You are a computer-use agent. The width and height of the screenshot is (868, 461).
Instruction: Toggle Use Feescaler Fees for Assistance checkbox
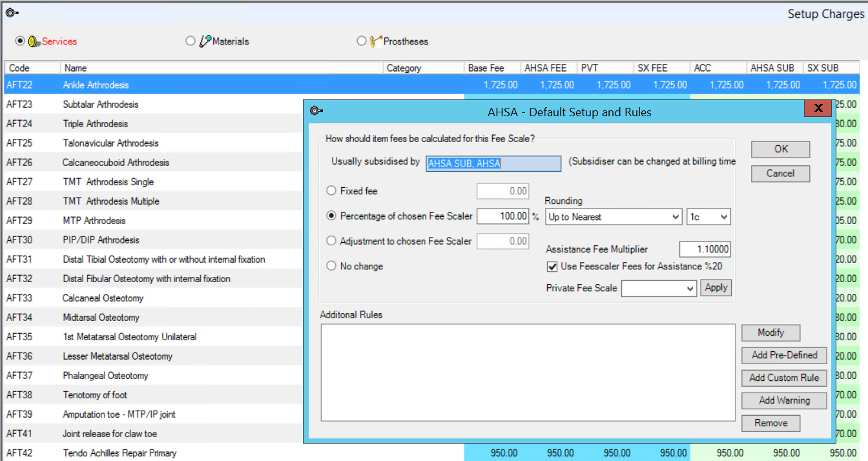(x=552, y=266)
